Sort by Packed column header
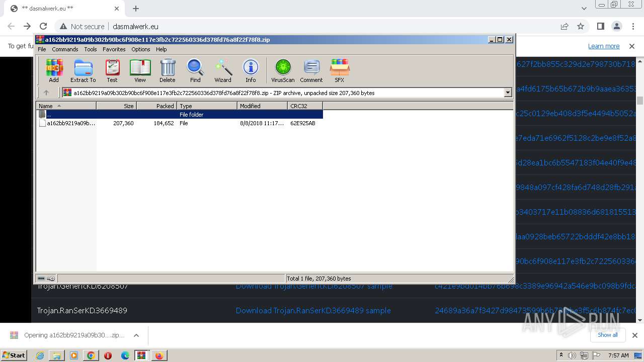 click(x=156, y=106)
